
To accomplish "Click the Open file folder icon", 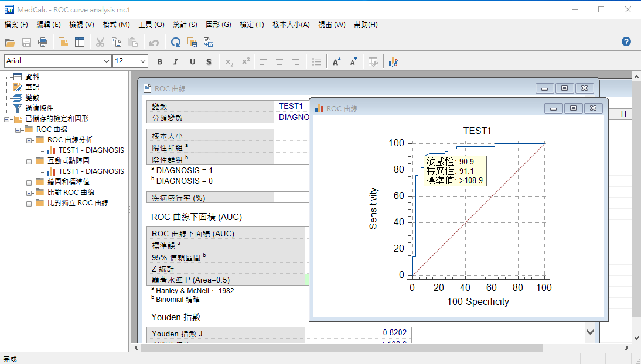I will 10,42.
